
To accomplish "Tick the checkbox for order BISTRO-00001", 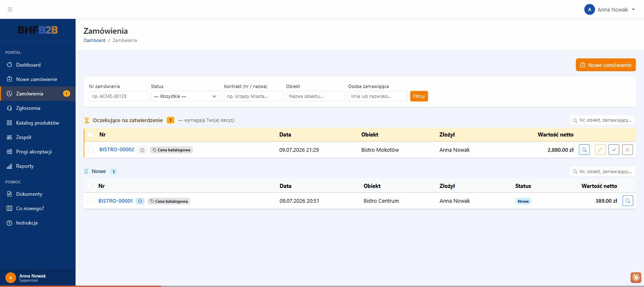I will [89, 201].
